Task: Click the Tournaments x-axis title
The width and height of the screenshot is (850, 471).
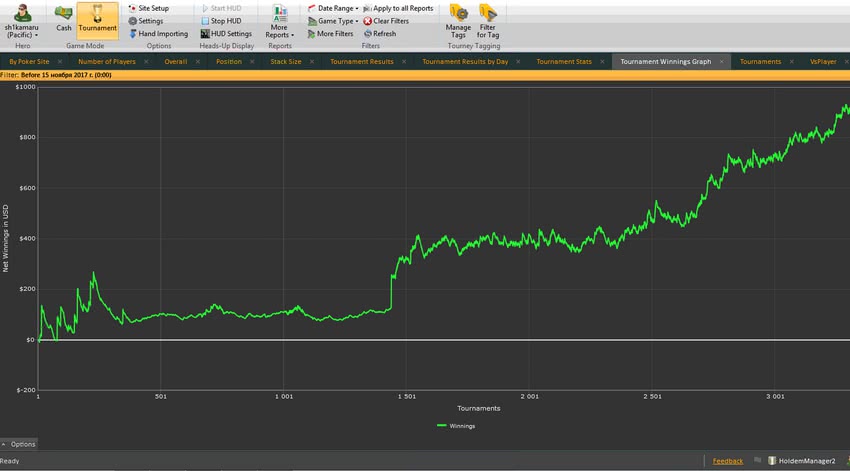Action: pyautogui.click(x=479, y=408)
